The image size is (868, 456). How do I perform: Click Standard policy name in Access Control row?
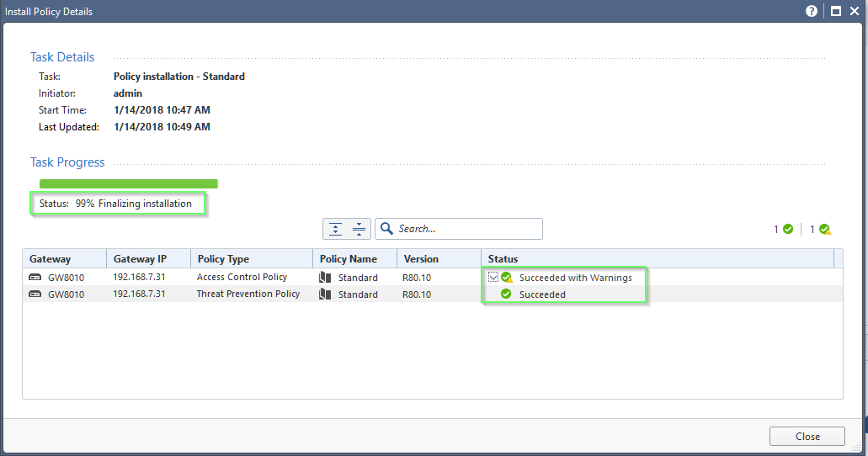click(358, 278)
